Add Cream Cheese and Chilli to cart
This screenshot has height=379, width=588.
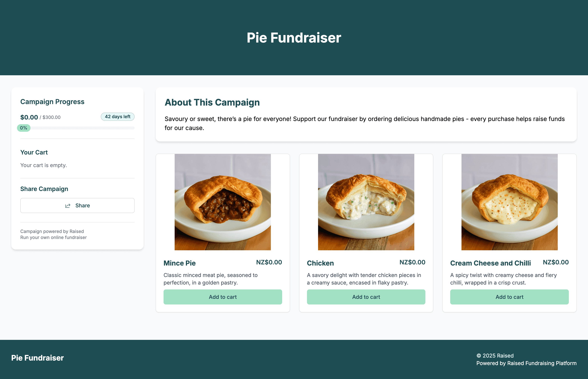coord(509,297)
